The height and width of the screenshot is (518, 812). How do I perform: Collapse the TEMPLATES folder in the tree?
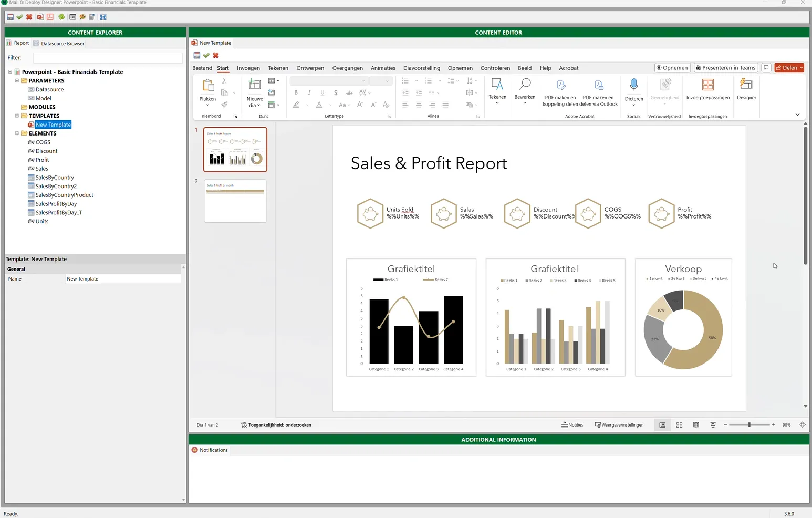coord(17,116)
